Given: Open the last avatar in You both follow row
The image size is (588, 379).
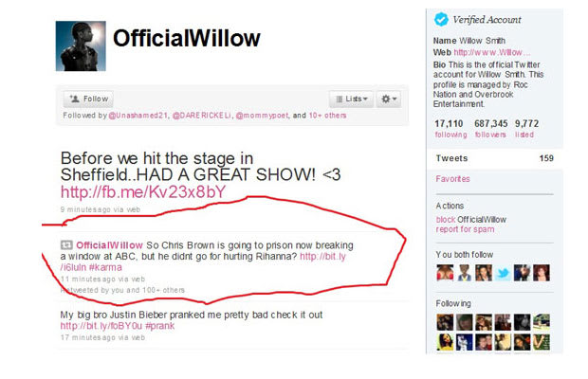Looking at the screenshot, I should coord(542,273).
